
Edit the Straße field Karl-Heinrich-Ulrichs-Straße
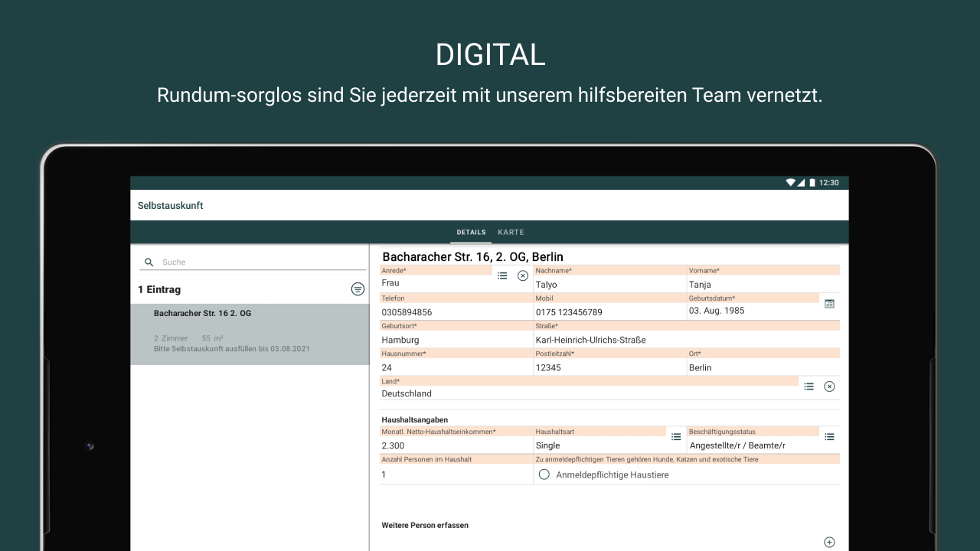coord(687,334)
